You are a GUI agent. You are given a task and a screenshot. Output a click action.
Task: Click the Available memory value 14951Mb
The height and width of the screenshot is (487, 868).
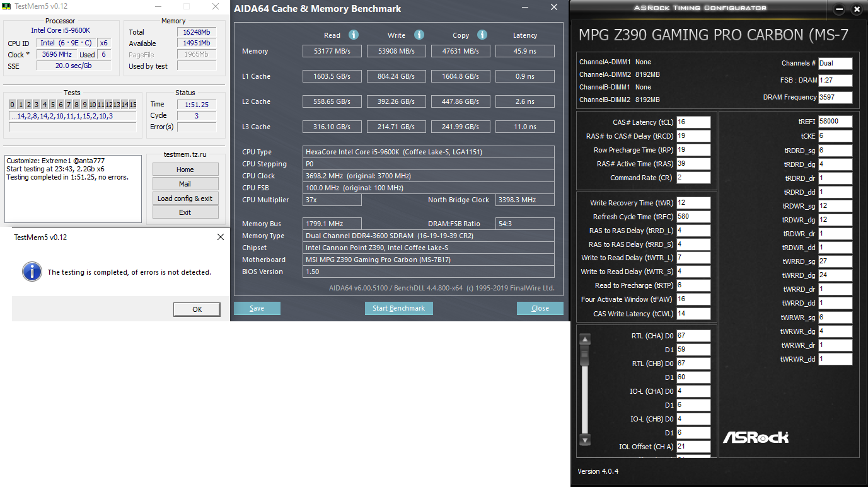coord(197,43)
